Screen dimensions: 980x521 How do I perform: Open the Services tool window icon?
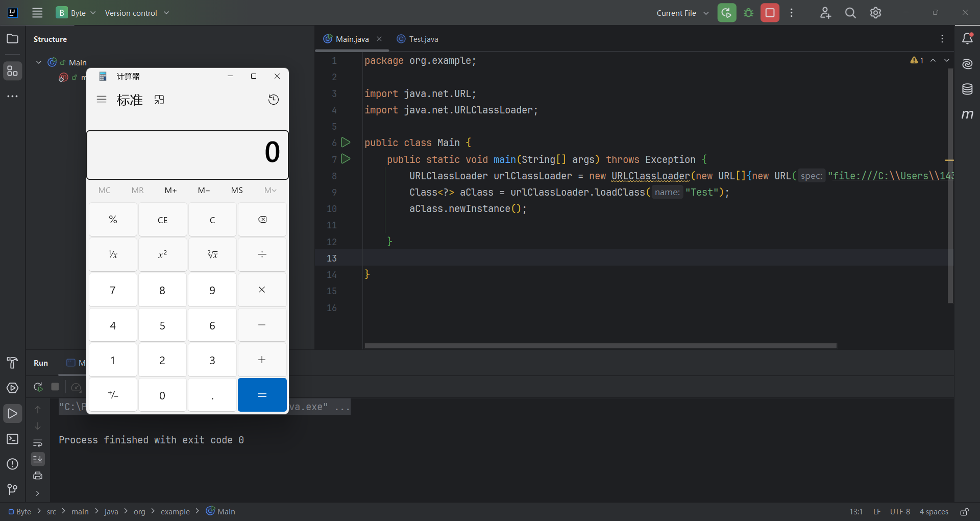pyautogui.click(x=12, y=388)
